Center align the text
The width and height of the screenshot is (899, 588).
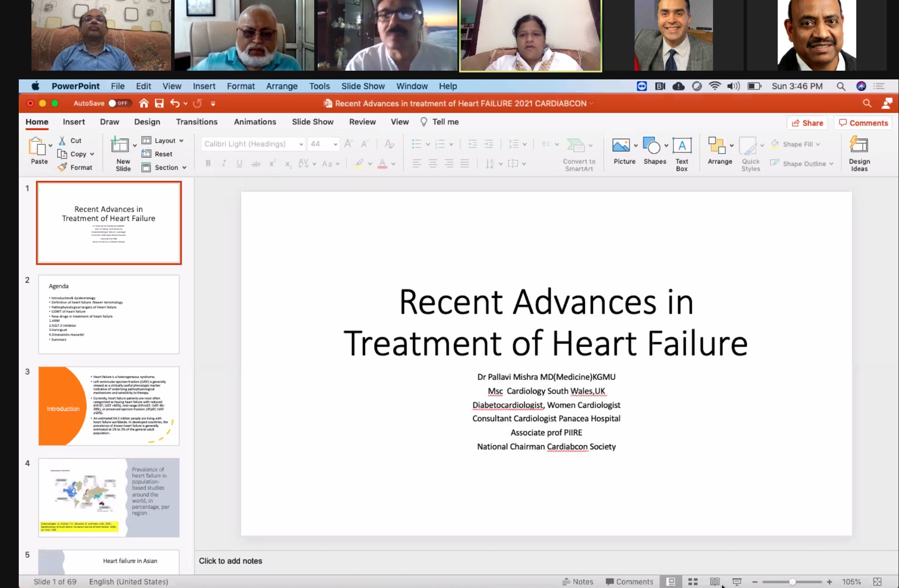(x=433, y=164)
